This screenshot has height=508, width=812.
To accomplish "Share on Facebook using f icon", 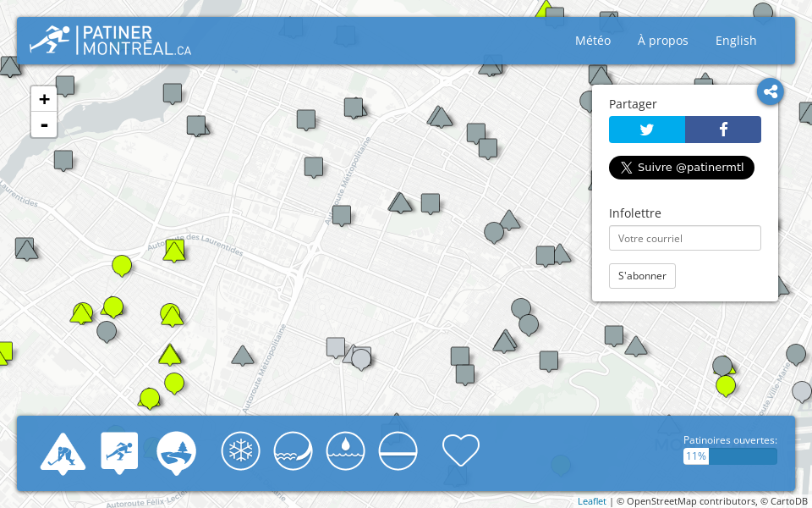I will coord(723,130).
